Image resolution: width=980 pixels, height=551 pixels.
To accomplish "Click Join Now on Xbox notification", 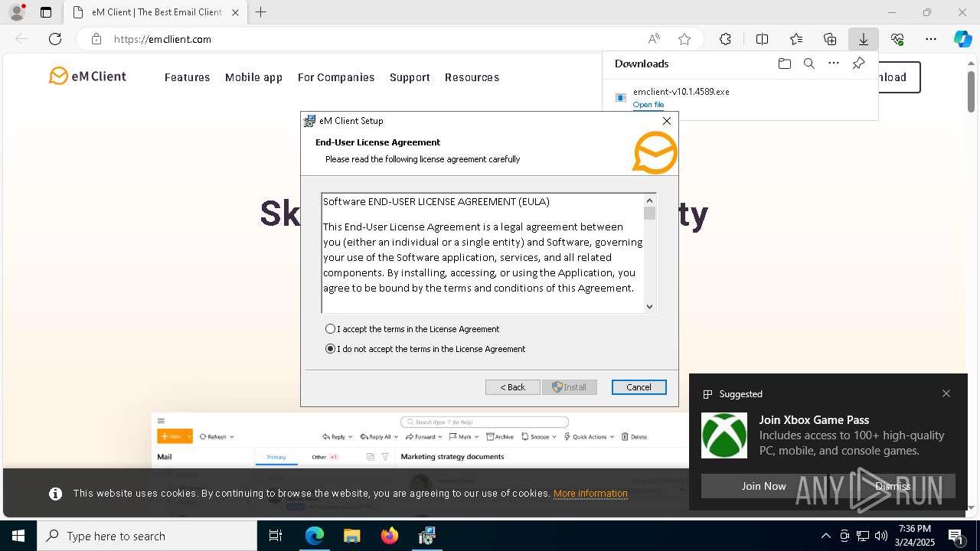I will point(763,486).
